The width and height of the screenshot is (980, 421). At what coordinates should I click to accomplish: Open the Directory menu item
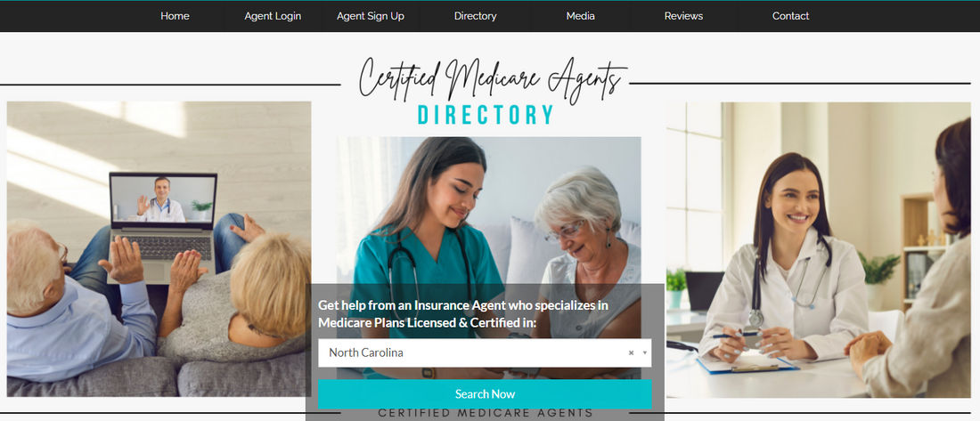476,16
